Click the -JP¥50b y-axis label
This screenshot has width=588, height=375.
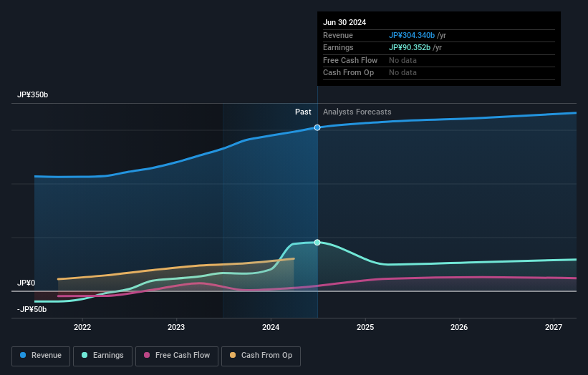click(x=32, y=309)
